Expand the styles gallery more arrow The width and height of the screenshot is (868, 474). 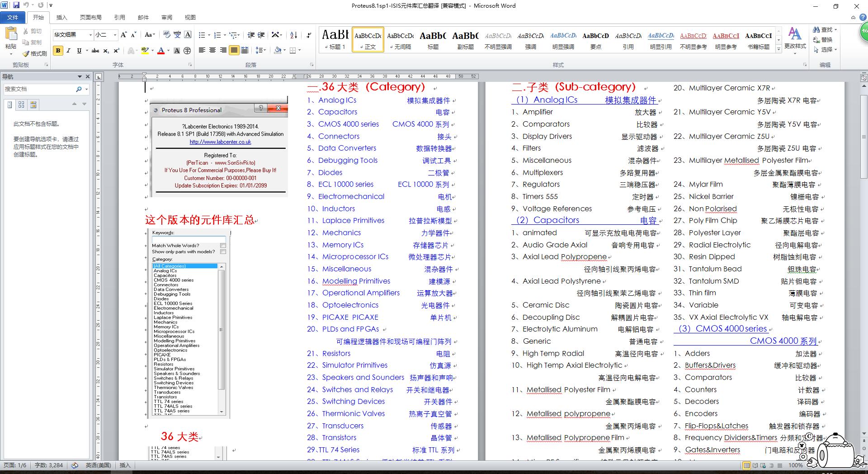point(778,48)
